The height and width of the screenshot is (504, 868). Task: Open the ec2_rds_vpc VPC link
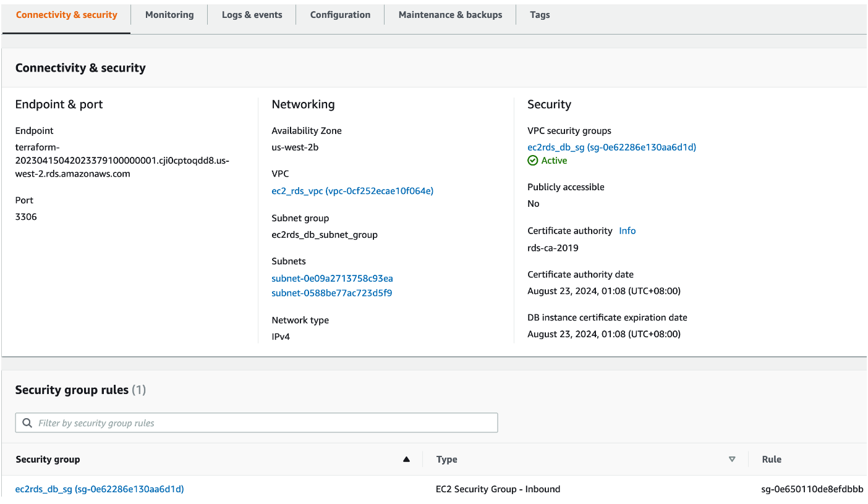point(352,191)
